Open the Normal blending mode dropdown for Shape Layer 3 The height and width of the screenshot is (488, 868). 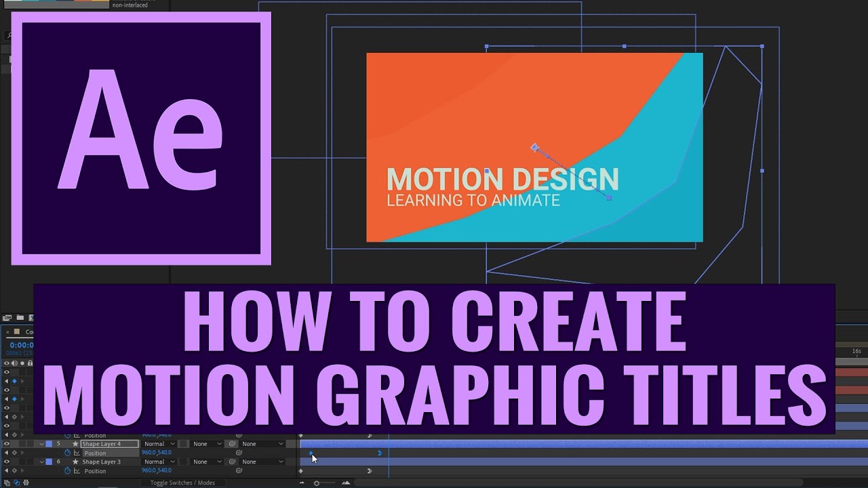(x=159, y=462)
